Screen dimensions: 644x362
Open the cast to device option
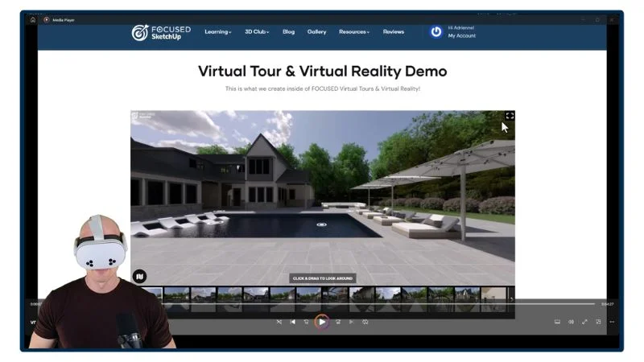(557, 323)
